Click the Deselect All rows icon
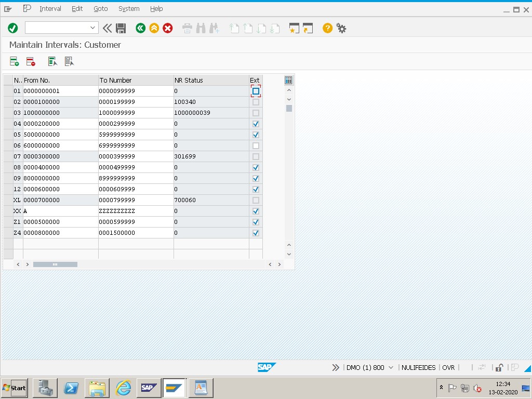This screenshot has height=399, width=532. [69, 61]
